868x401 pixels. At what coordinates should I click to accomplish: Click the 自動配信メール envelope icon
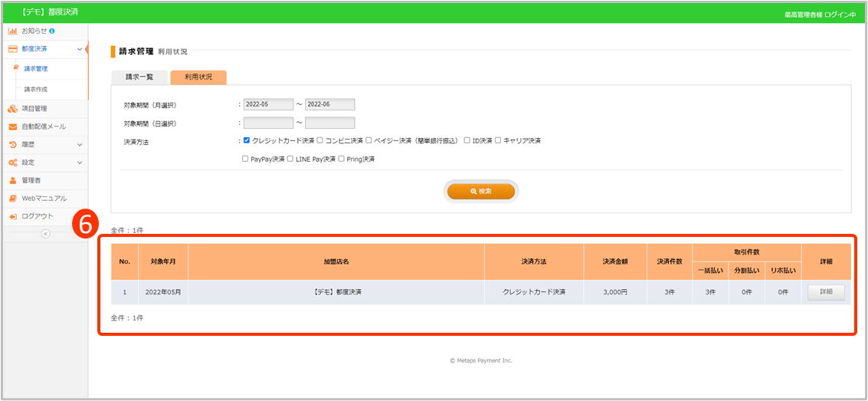pos(13,127)
